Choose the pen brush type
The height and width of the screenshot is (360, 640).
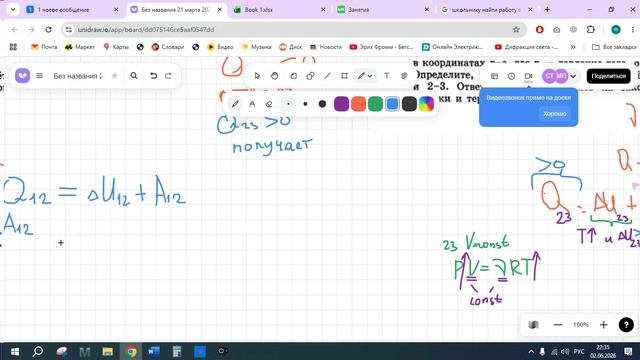tap(235, 104)
